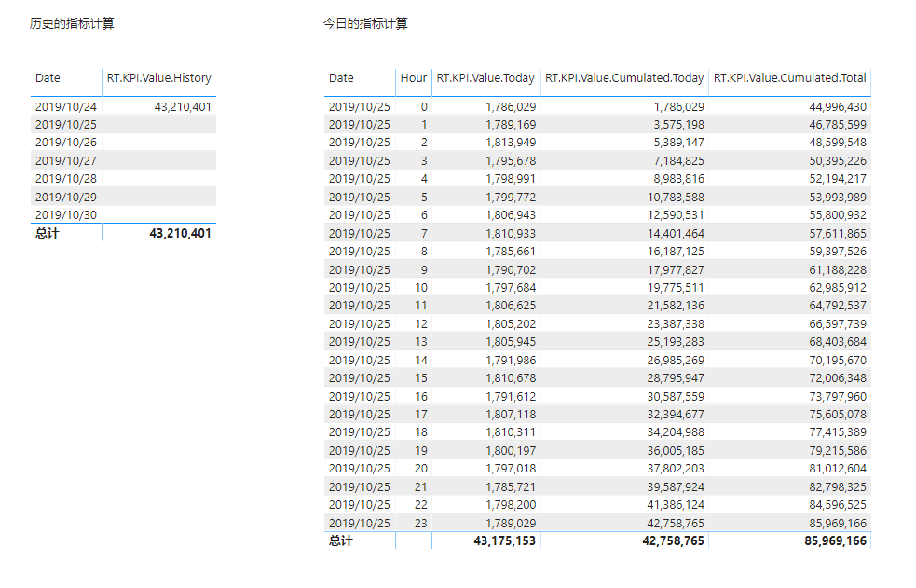The image size is (916, 588).
Task: Click the history table total 43,210,401 in bold
Action: 180,234
